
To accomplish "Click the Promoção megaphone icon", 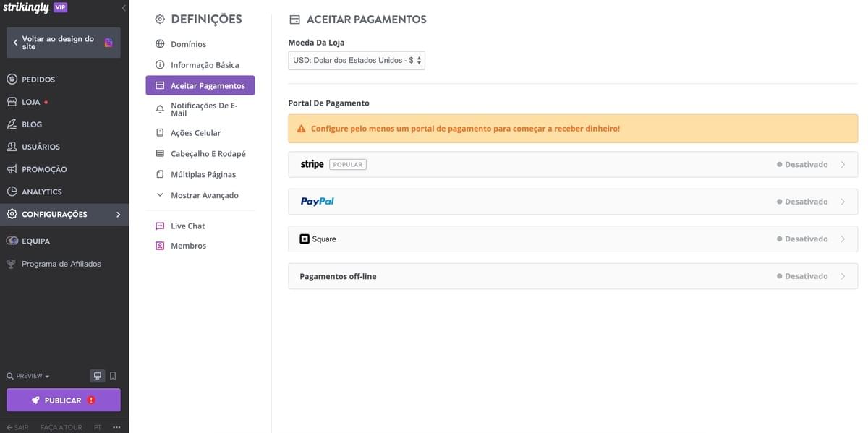I will [12, 169].
